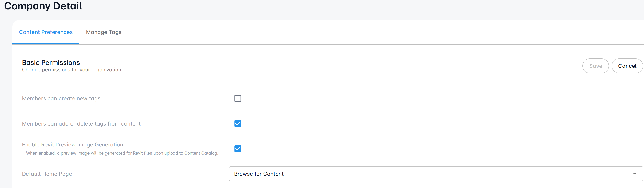Image resolution: width=644 pixels, height=188 pixels.
Task: Click the Enable Revit Preview Image Generation label
Action: tap(73, 145)
